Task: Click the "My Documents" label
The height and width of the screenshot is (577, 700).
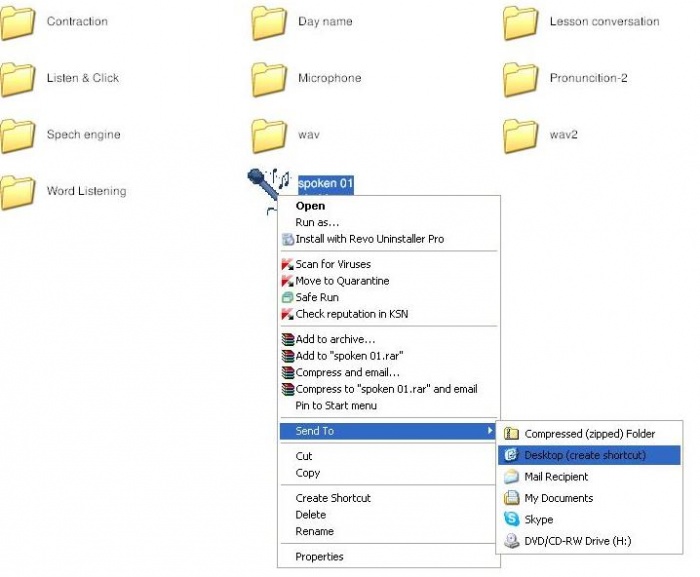Action: point(558,498)
